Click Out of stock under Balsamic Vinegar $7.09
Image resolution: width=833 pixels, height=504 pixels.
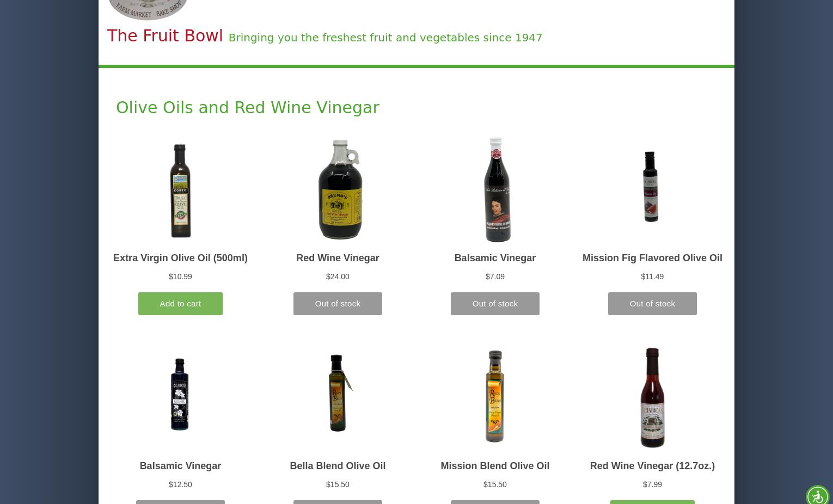[x=495, y=304]
